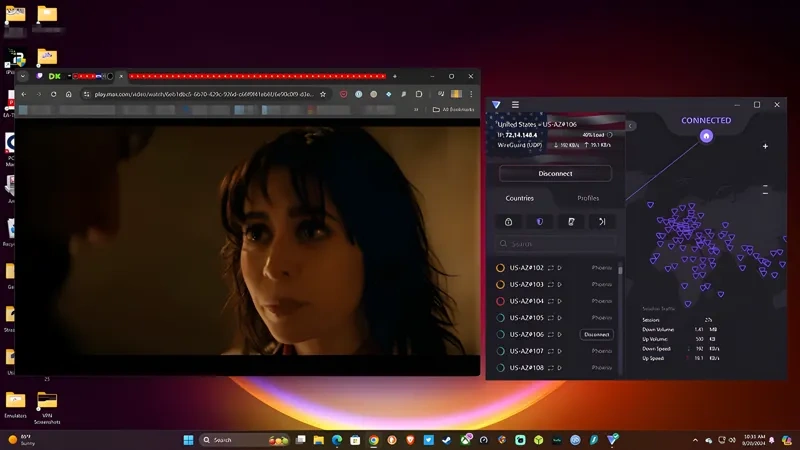
Task: Select the Secure Core lock icon
Action: [509, 221]
